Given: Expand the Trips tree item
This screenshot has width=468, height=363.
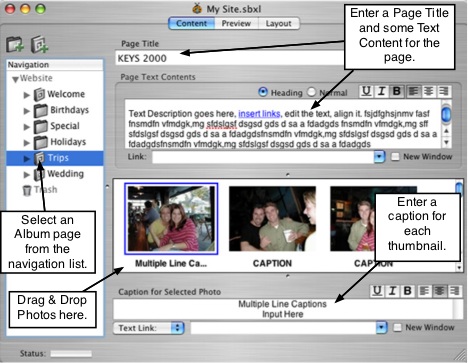Looking at the screenshot, I should tap(27, 159).
